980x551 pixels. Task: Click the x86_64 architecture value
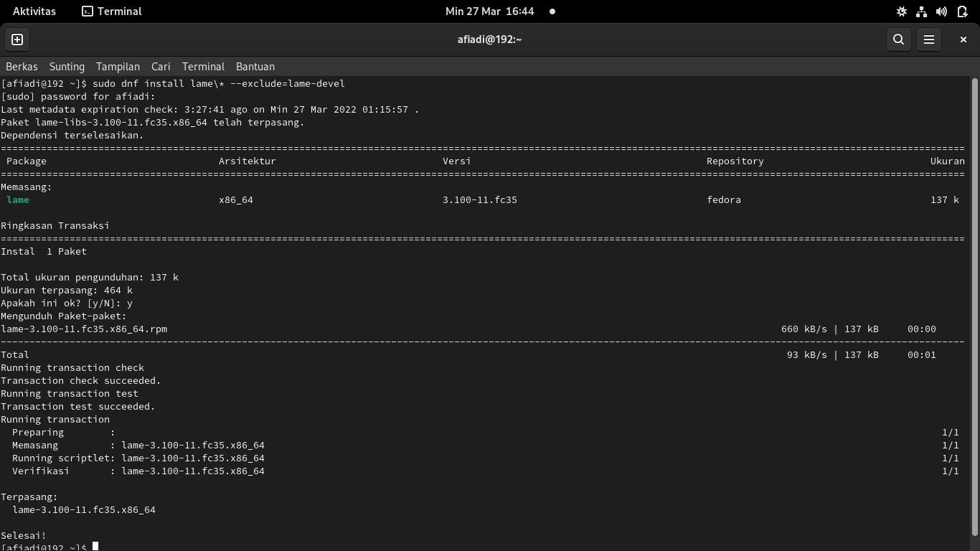tap(236, 199)
